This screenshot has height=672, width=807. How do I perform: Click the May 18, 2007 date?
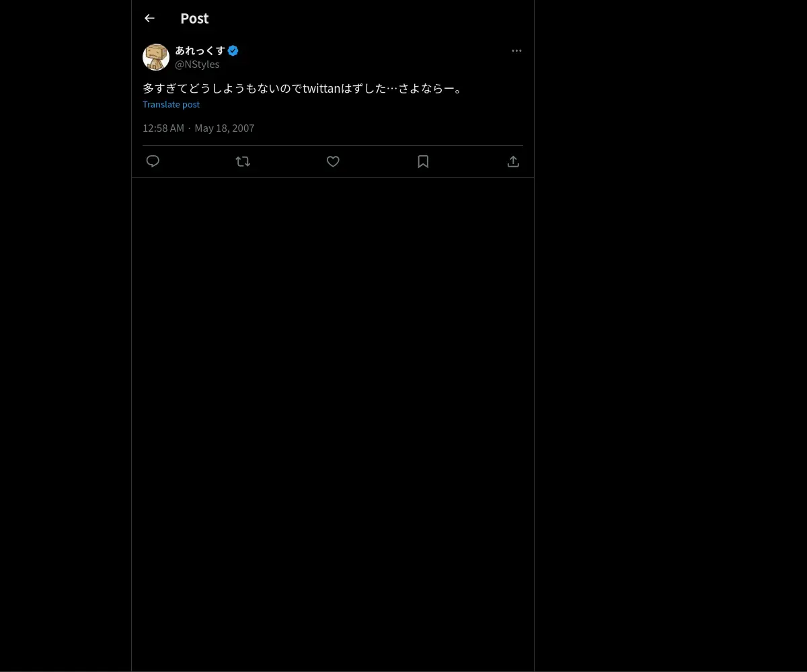pyautogui.click(x=225, y=128)
